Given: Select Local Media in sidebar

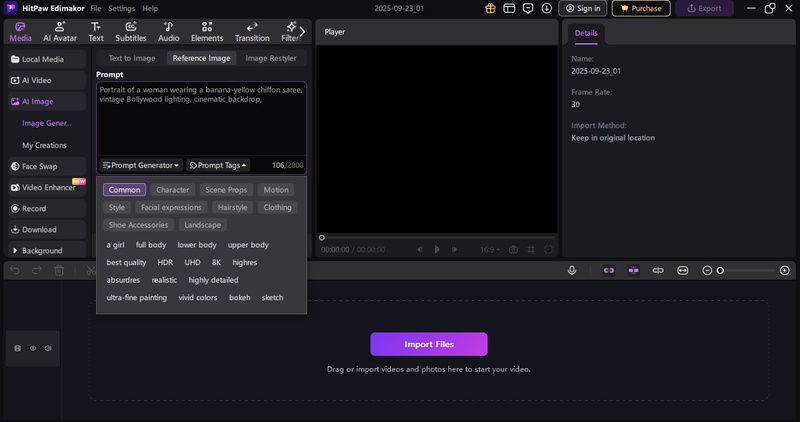Looking at the screenshot, I should point(47,59).
